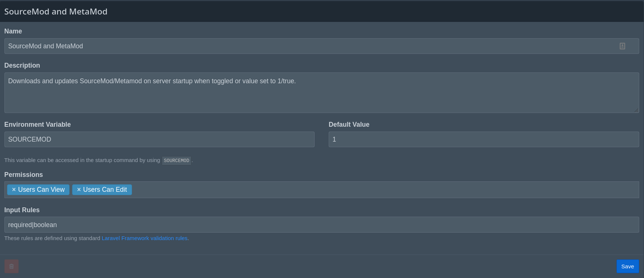This screenshot has width=644, height=278.
Task: Remove the Users Can View permission tag
Action: tap(14, 190)
